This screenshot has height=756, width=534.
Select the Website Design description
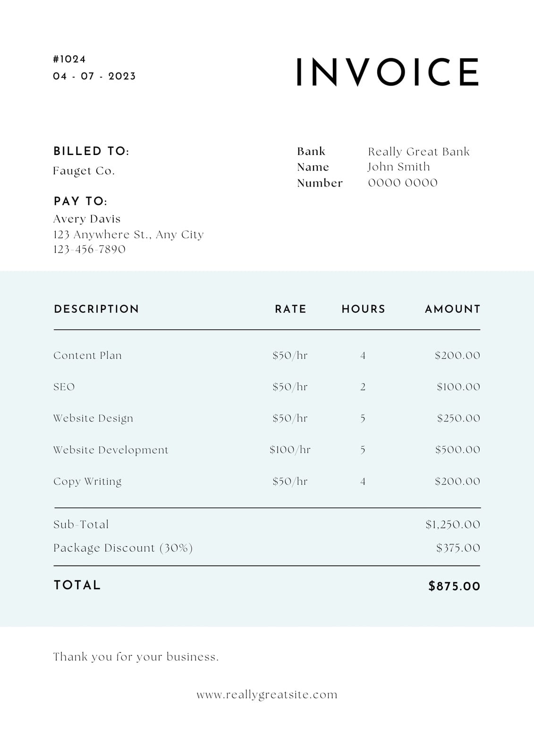click(93, 419)
